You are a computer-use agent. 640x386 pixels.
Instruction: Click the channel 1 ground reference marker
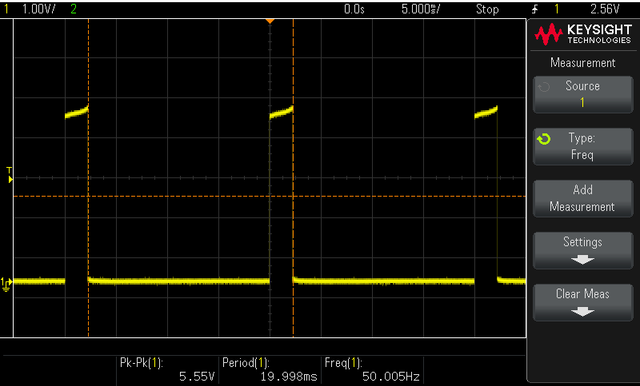6,284
